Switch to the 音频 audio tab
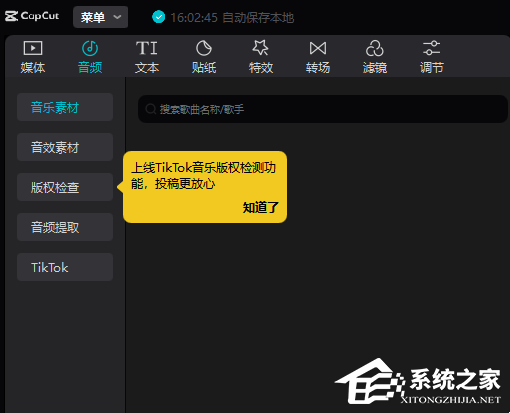Viewport: 510px width, 413px height. point(90,57)
